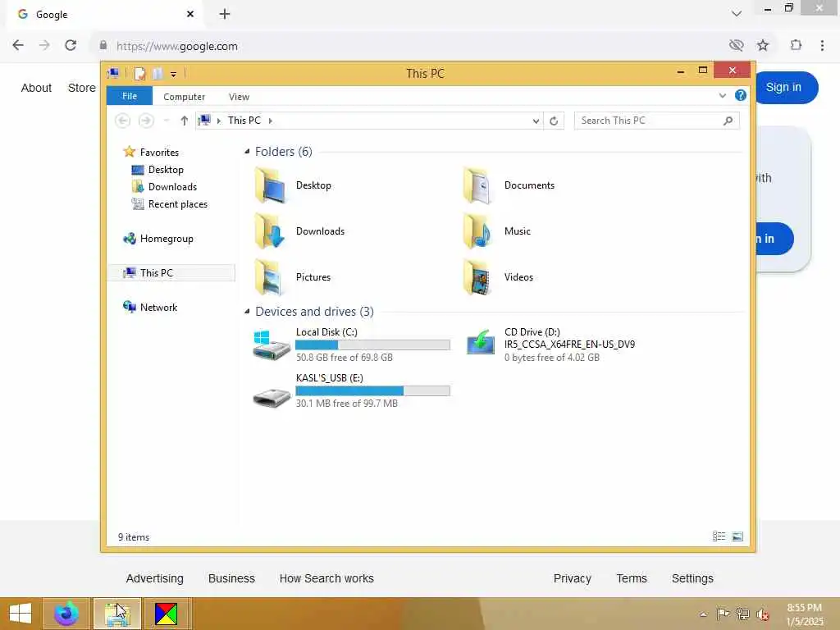Click the Action Center flag icon
Screen dimensions: 840x630
point(723,614)
